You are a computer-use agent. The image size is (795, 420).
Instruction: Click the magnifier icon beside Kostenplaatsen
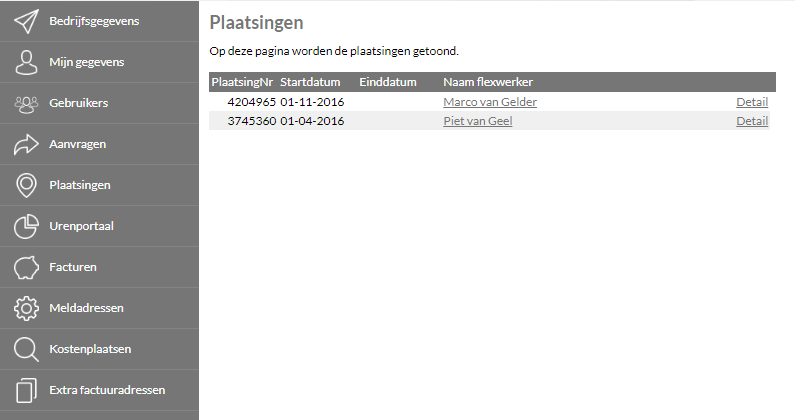pyautogui.click(x=26, y=349)
